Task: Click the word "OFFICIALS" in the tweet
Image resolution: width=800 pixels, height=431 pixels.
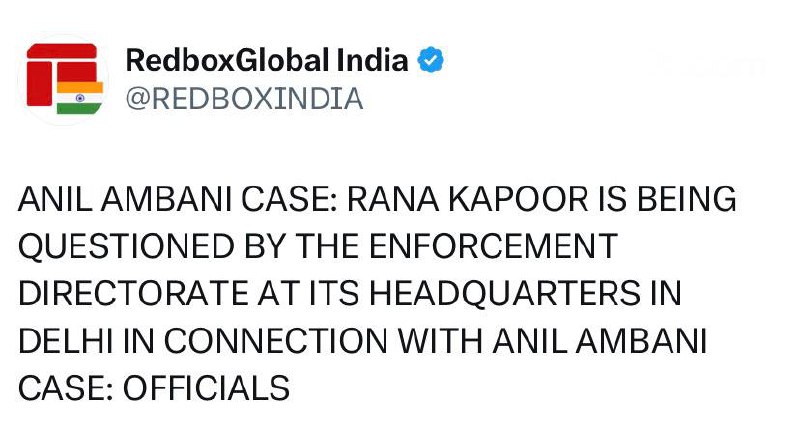Action: (207, 386)
